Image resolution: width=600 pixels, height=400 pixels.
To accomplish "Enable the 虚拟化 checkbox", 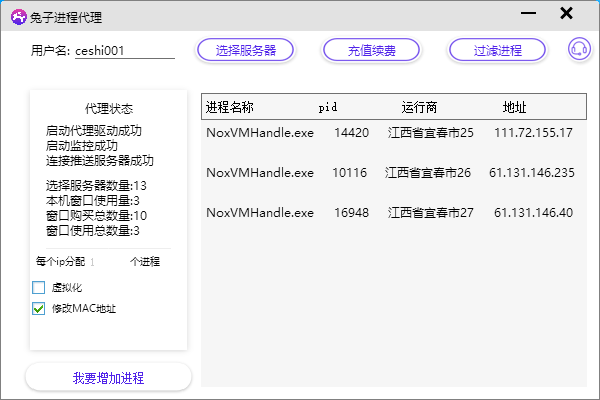I will [x=39, y=287].
